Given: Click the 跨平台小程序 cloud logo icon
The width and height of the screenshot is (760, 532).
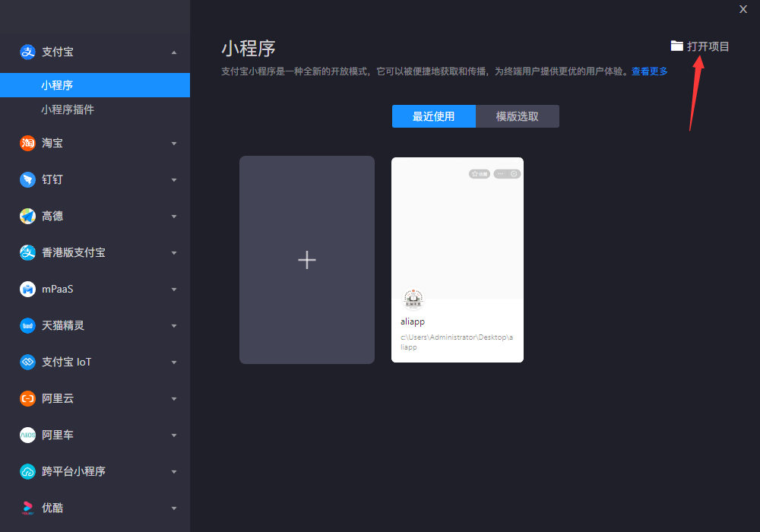Looking at the screenshot, I should click(27, 471).
